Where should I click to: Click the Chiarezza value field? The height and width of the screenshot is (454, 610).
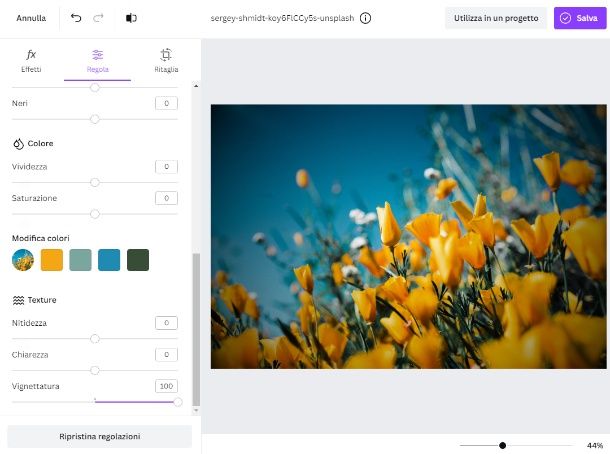pyautogui.click(x=167, y=354)
